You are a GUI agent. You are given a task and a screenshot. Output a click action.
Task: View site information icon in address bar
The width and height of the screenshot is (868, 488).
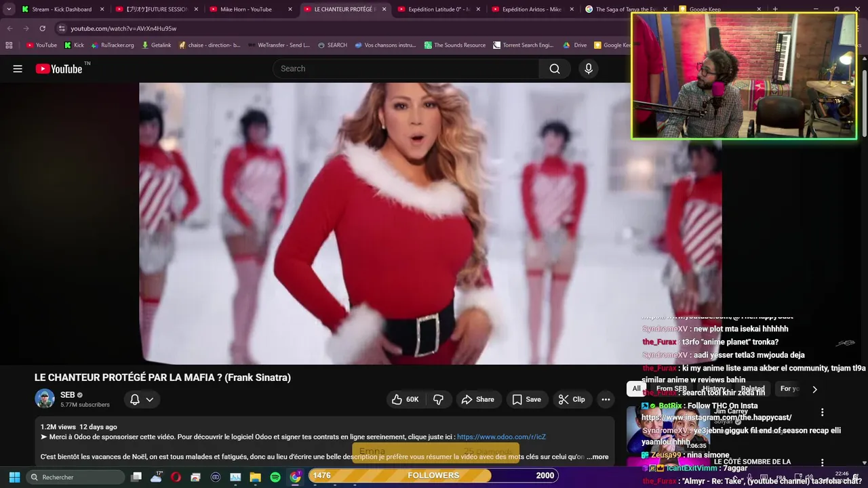coord(62,28)
